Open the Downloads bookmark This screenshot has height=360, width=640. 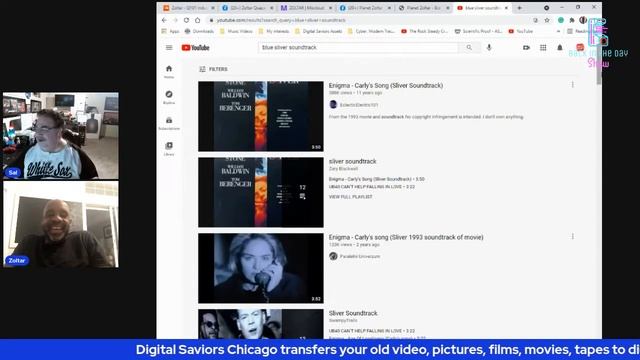pos(199,31)
